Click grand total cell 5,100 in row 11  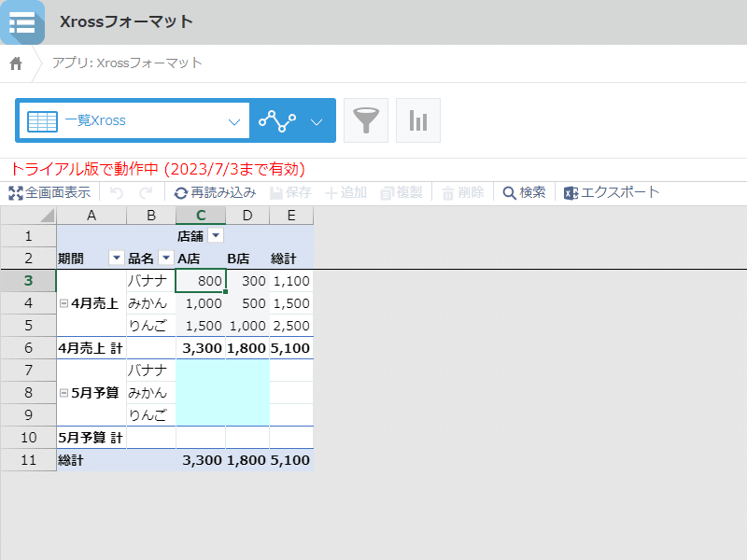click(x=291, y=459)
